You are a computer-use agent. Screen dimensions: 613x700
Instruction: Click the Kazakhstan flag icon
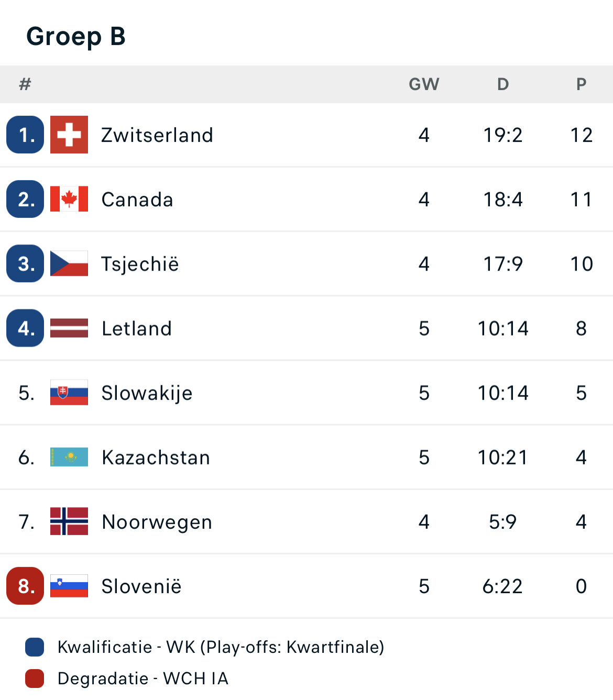[x=69, y=457]
